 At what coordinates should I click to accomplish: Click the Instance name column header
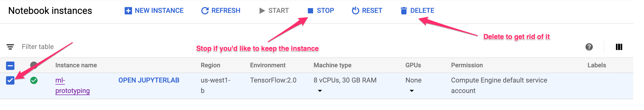click(x=76, y=65)
